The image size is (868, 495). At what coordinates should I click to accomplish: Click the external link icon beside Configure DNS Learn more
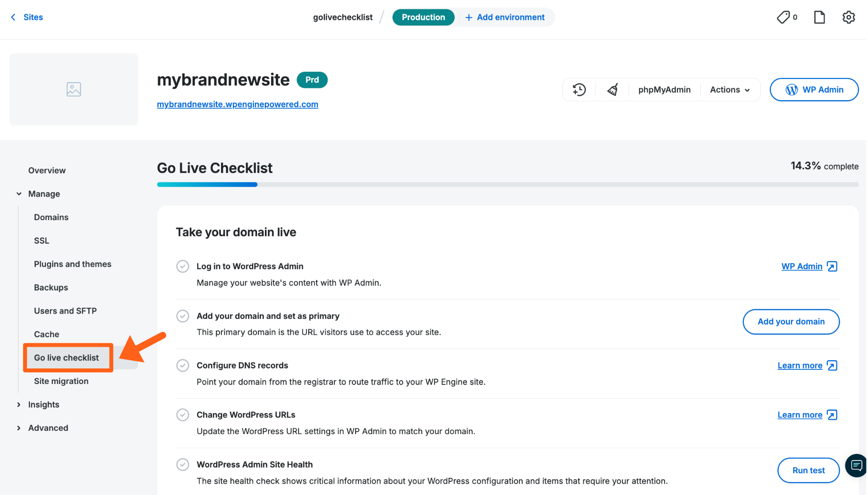pyautogui.click(x=832, y=365)
